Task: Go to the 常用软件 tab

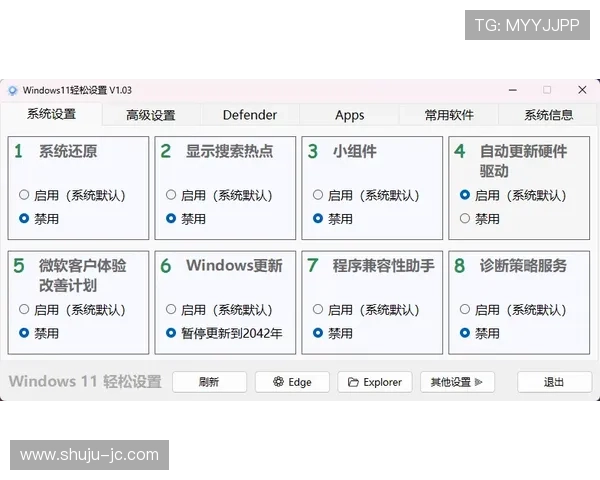Action: [x=449, y=115]
